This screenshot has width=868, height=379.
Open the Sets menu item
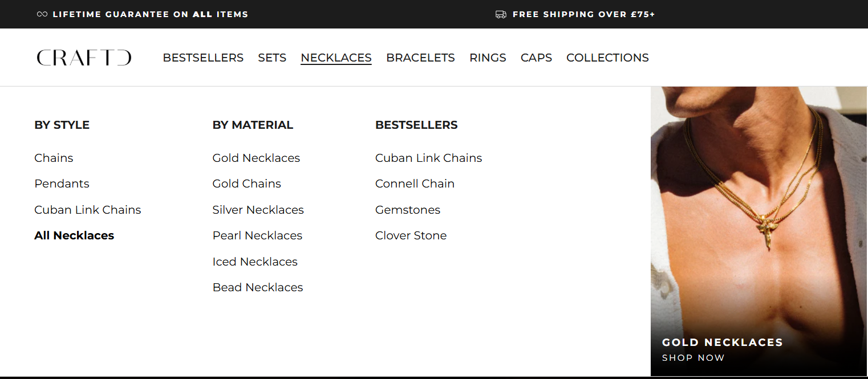coord(272,58)
